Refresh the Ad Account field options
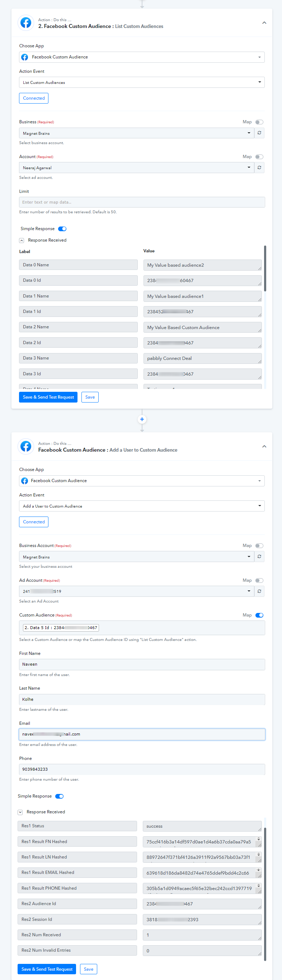This screenshot has width=282, height=980. (259, 591)
